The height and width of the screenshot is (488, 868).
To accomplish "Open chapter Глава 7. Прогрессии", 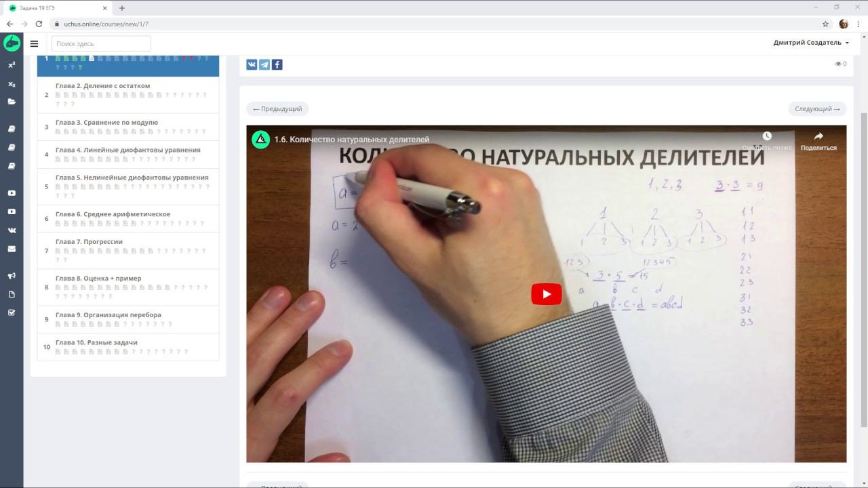I will point(128,251).
